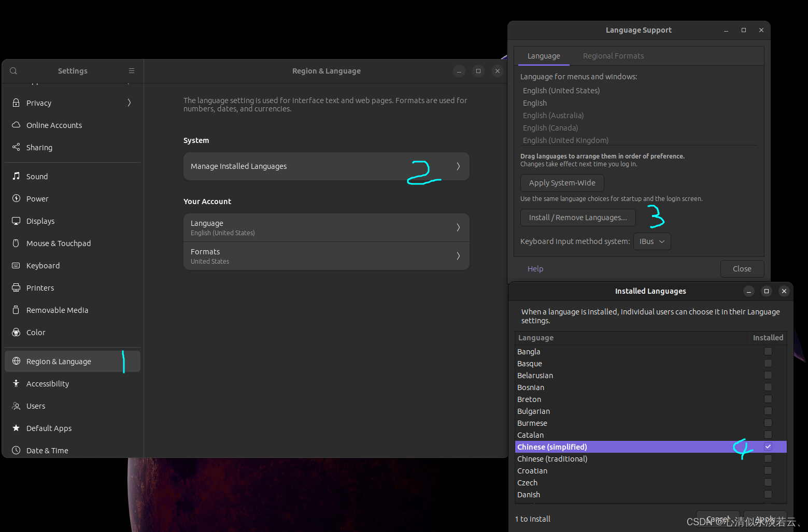Image resolution: width=808 pixels, height=532 pixels.
Task: Open the account Language row chevron
Action: click(458, 227)
